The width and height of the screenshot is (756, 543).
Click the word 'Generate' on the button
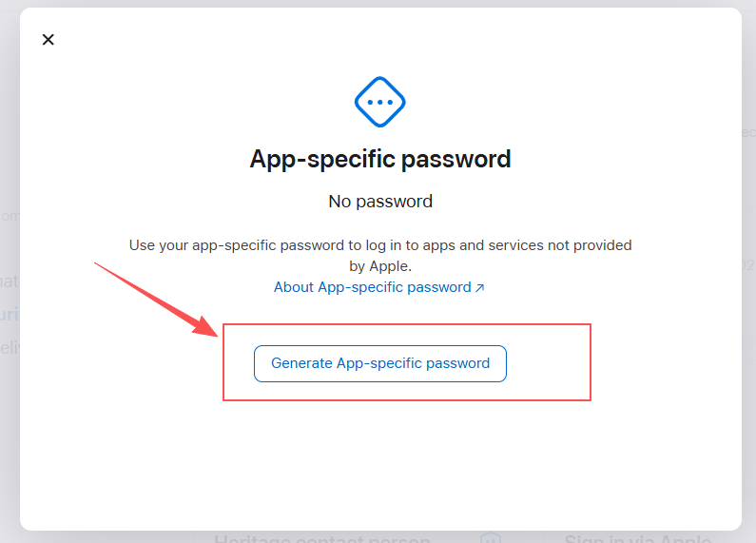click(301, 363)
